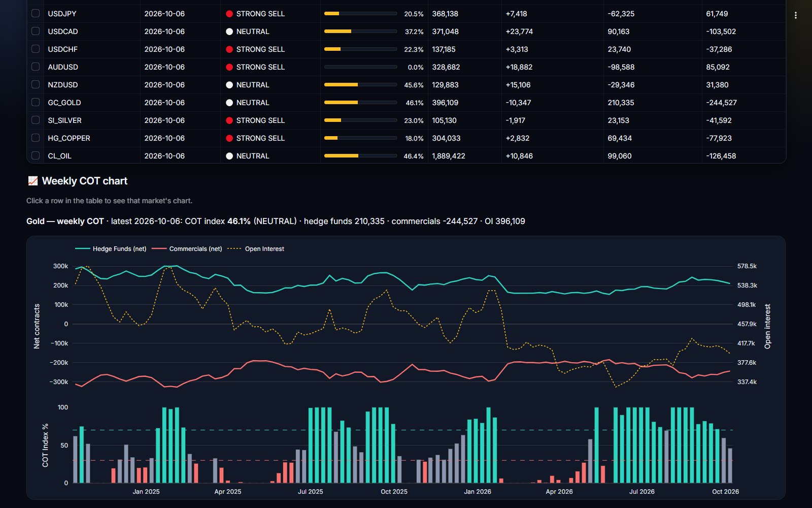Open the three-dot options menu
Viewport: 812px width, 508px height.
(x=795, y=15)
